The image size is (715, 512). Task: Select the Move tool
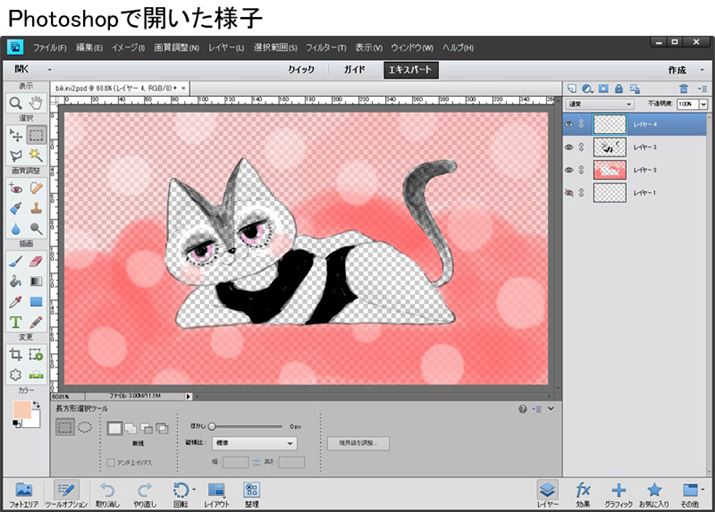click(16, 134)
